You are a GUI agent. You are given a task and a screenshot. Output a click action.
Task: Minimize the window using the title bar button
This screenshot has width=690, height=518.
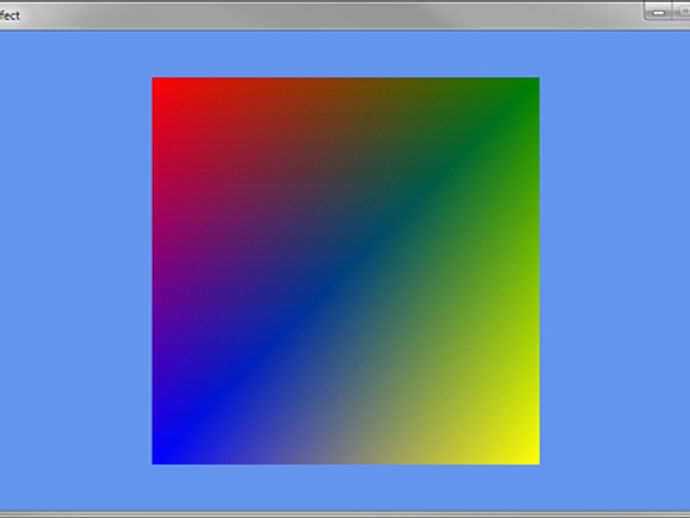point(658,11)
